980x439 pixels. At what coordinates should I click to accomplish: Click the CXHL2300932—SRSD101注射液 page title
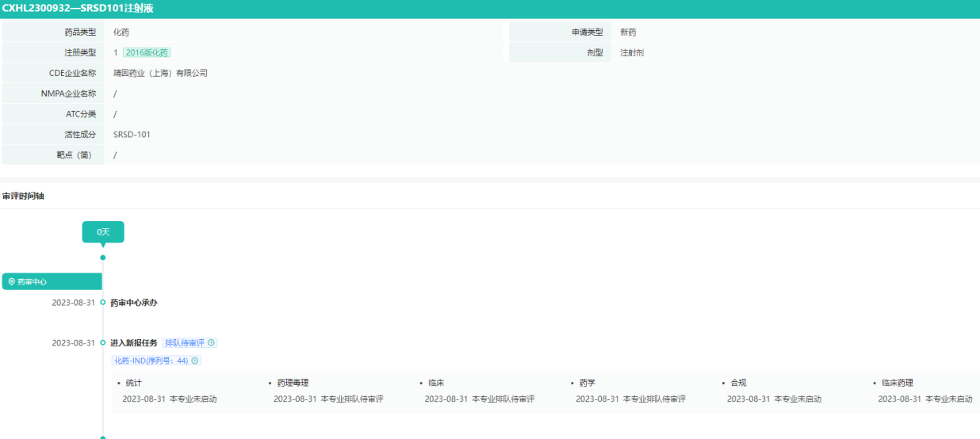[78, 9]
